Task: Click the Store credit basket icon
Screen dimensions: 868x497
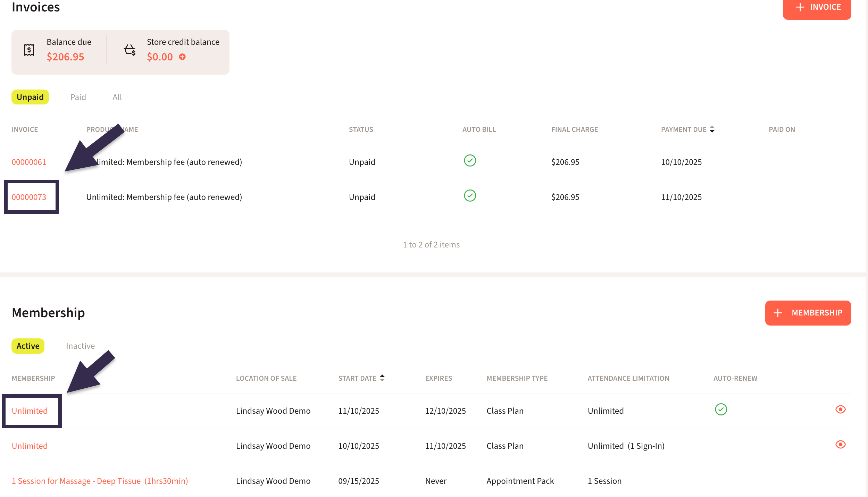Action: pos(130,50)
